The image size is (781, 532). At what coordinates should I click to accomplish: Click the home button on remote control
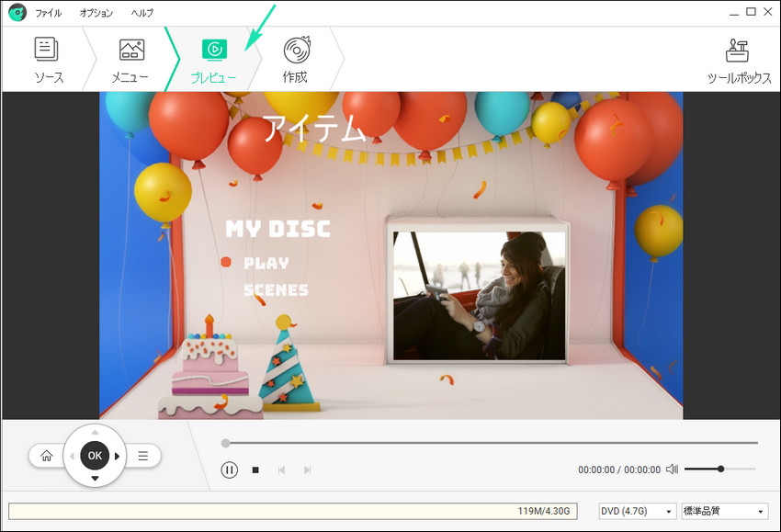[46, 456]
